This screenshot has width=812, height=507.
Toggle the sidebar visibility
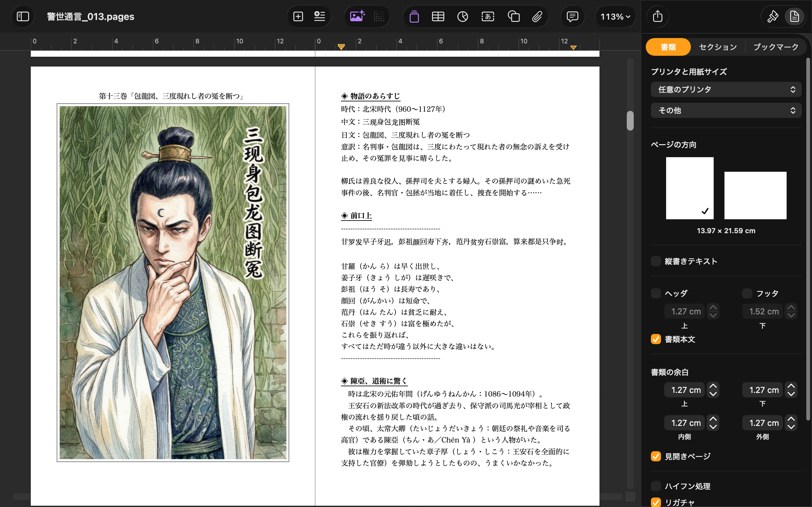point(23,16)
